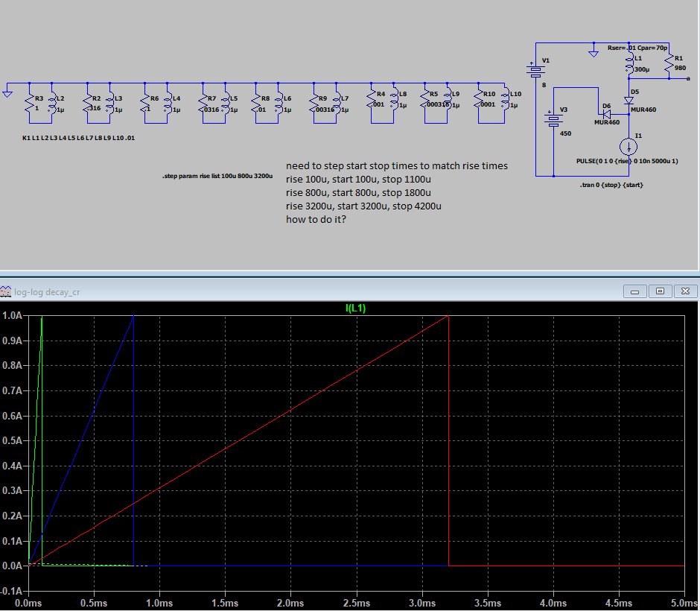The width and height of the screenshot is (700, 611).
Task: Click the D5 diode symbol
Action: click(629, 100)
